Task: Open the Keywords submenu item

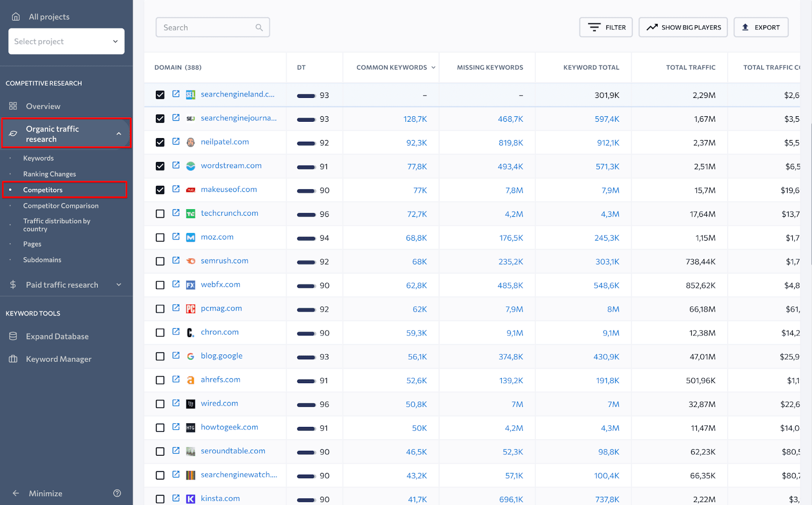Action: coord(39,158)
